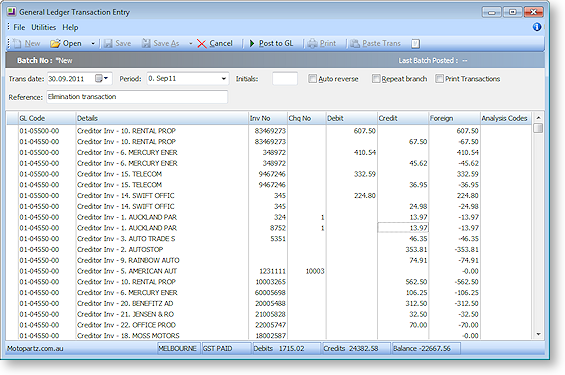
Task: Click the highlighted credit cell 13.97
Action: point(403,228)
